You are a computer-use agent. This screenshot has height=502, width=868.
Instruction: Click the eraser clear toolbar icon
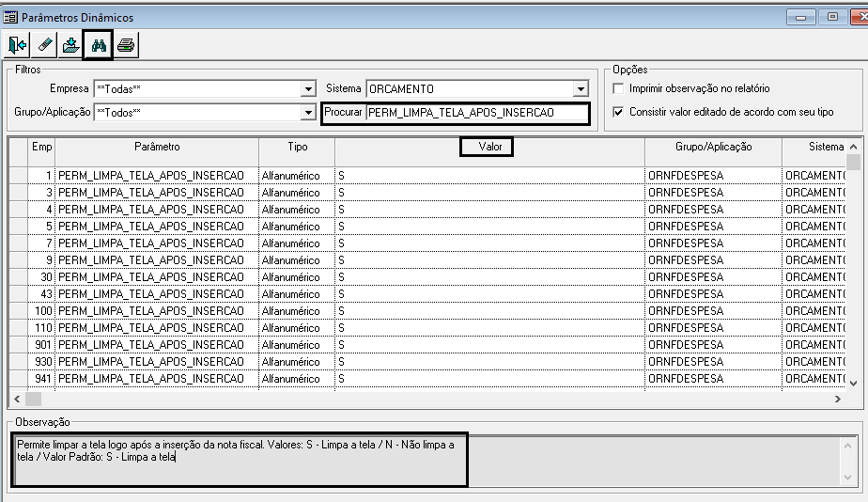point(45,45)
